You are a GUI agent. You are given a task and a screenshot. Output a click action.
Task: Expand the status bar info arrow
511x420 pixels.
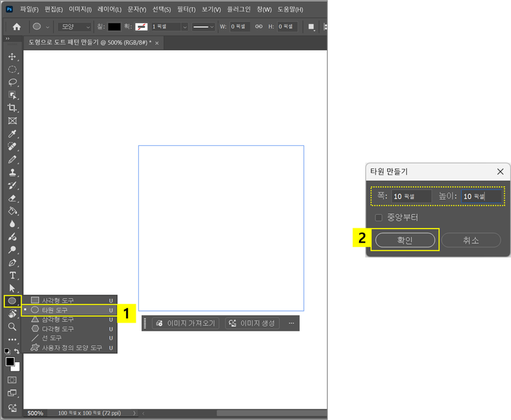(x=134, y=413)
